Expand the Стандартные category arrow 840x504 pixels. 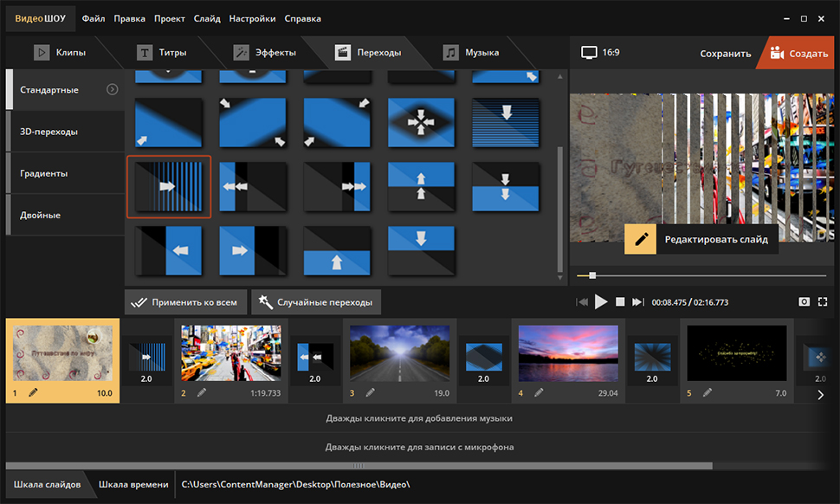click(x=112, y=89)
